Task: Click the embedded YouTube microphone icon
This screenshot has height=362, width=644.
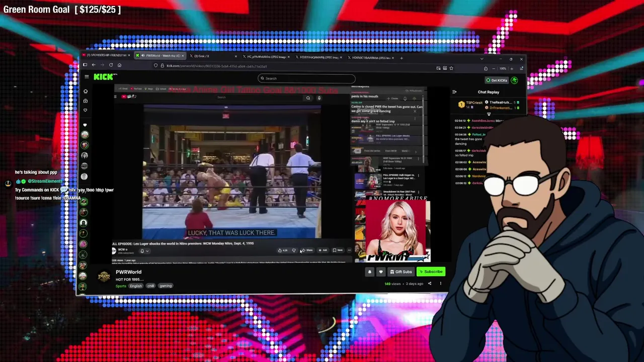Action: (319, 98)
